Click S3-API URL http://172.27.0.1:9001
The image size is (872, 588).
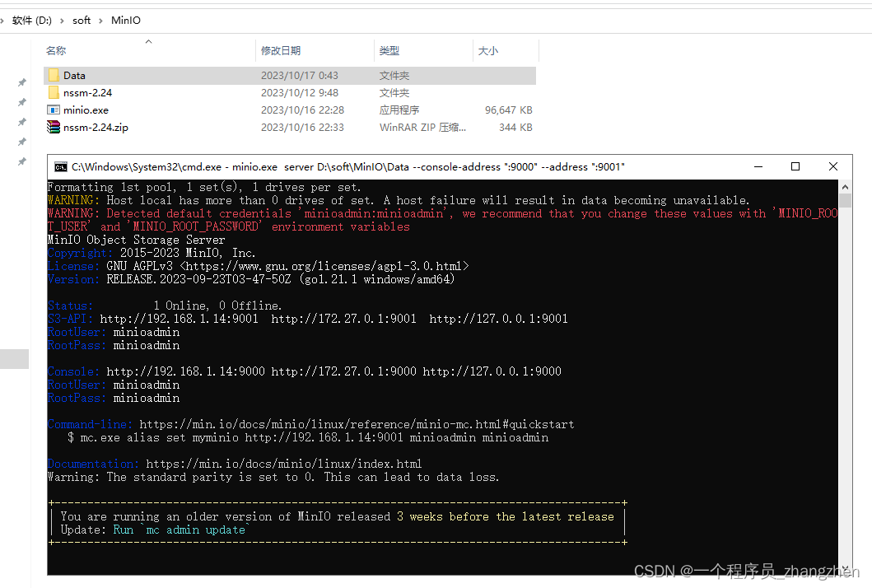(343, 319)
